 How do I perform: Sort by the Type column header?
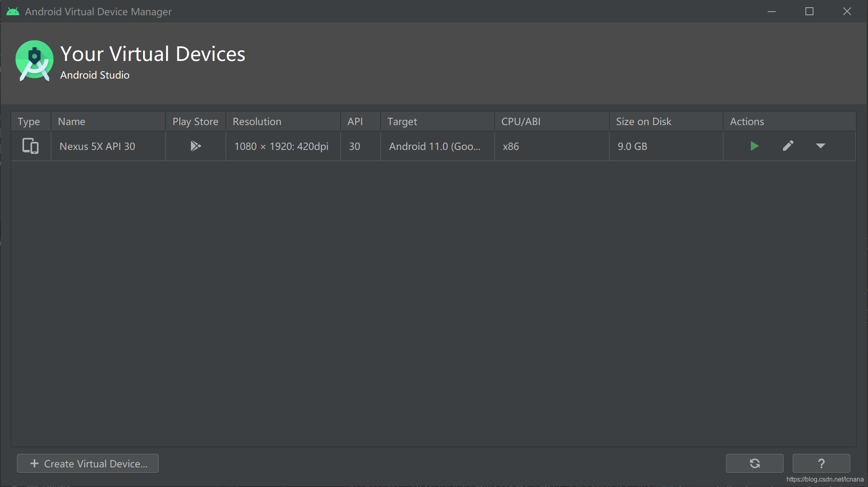pyautogui.click(x=31, y=121)
